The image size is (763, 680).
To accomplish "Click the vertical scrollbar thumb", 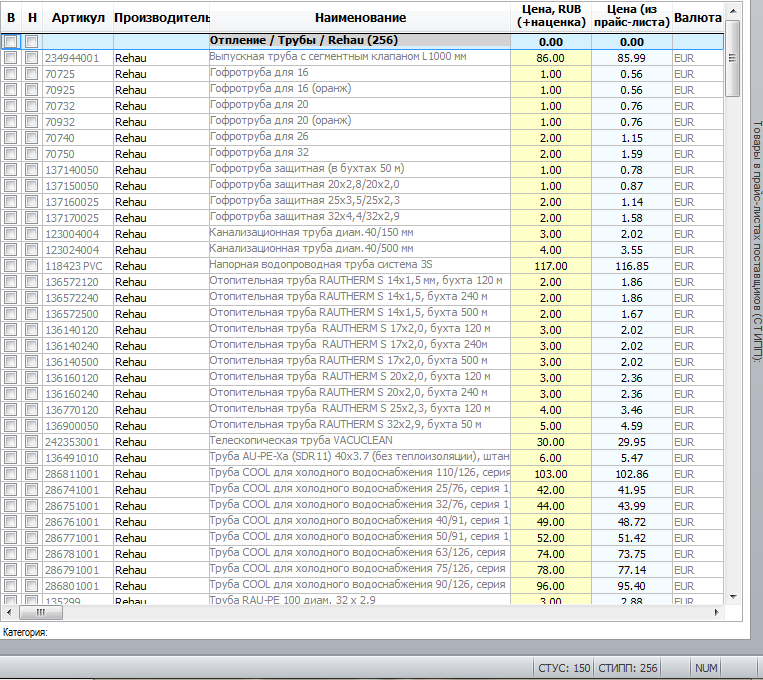I will click(x=732, y=58).
